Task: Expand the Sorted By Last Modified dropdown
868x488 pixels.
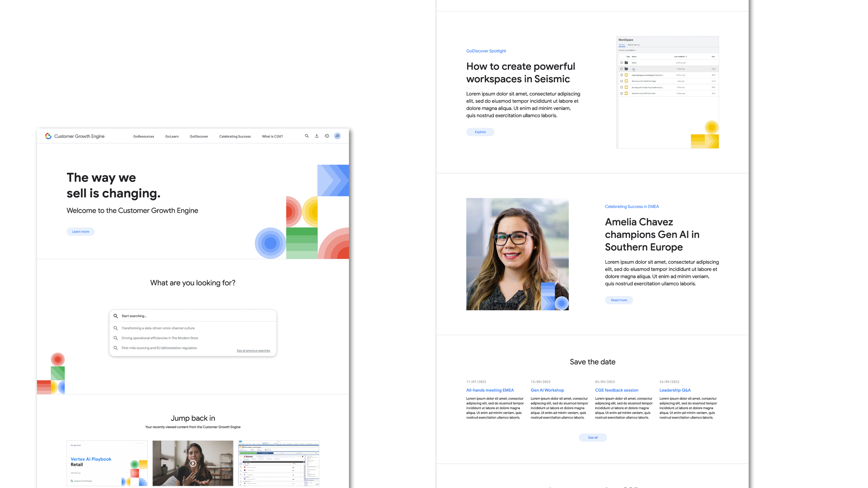Action: click(636, 50)
